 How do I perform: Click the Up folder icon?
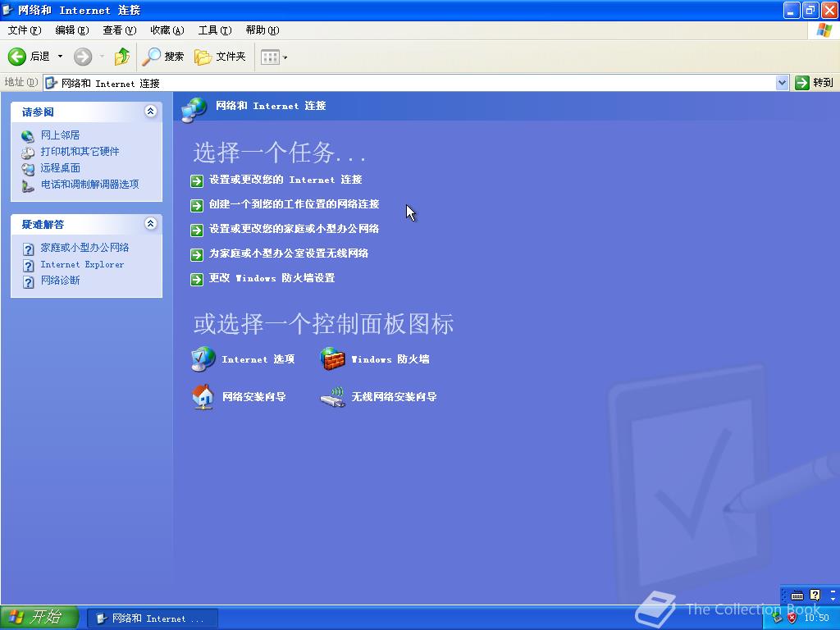[122, 57]
